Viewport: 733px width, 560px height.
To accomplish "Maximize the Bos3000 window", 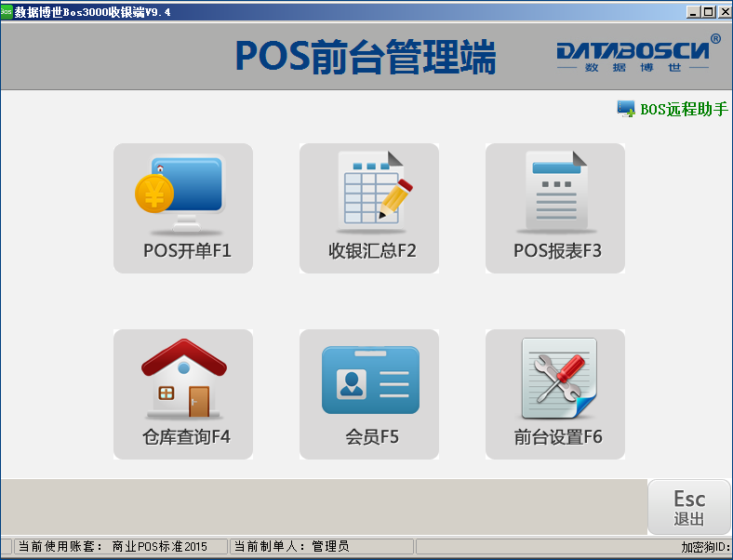I will [709, 12].
